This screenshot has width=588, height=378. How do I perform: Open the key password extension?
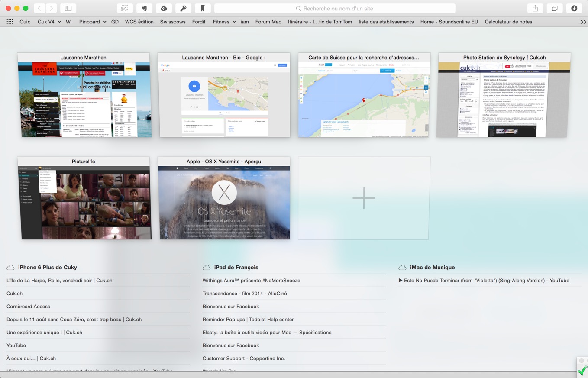(x=183, y=8)
